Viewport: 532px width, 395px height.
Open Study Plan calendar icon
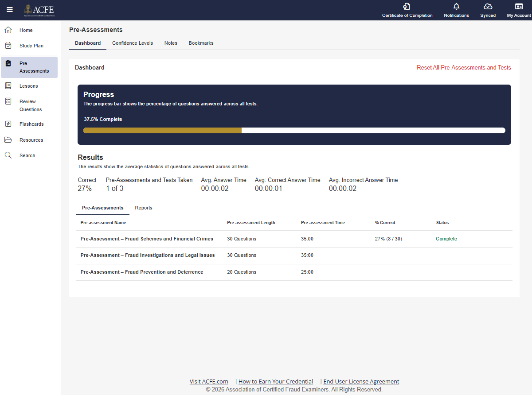(x=8, y=46)
